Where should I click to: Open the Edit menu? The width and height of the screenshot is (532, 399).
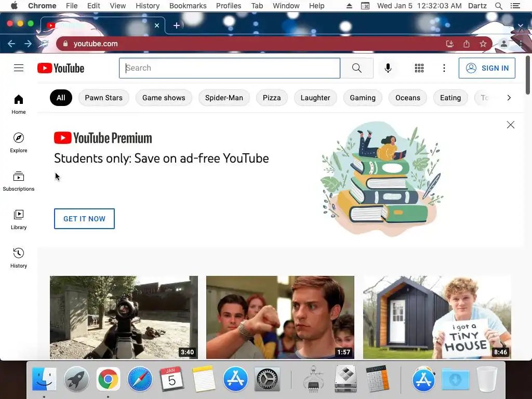coord(94,6)
